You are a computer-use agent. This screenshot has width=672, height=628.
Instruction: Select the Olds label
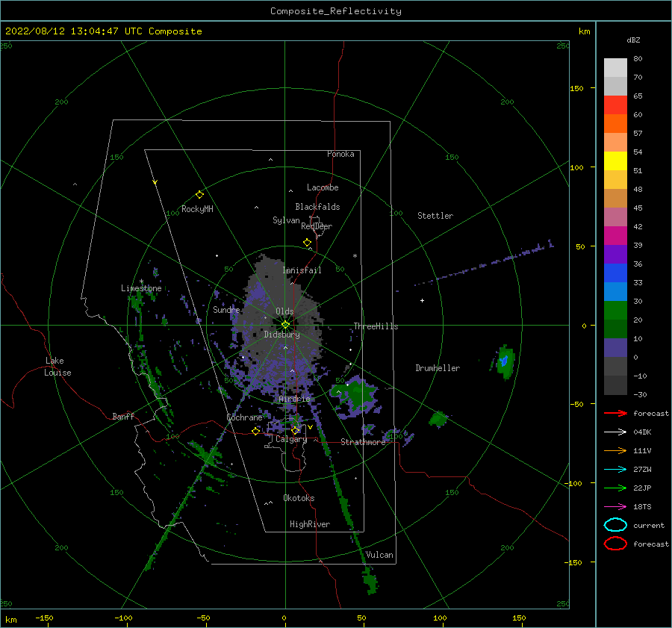[x=284, y=311]
